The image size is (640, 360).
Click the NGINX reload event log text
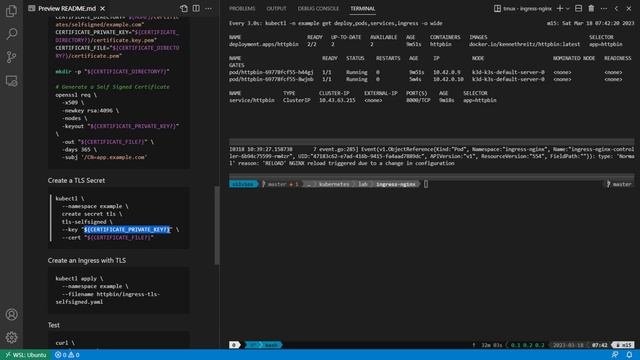pos(431,156)
